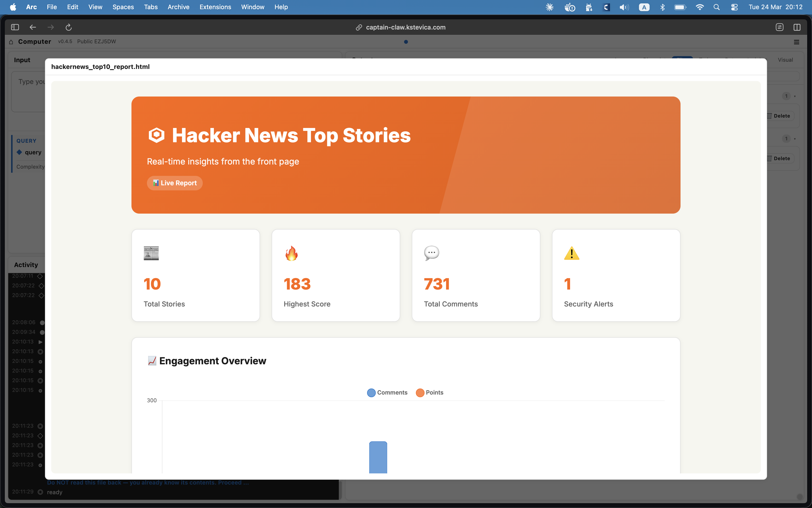Viewport: 812px width, 508px height.
Task: Click the Live Report badge
Action: coord(175,183)
